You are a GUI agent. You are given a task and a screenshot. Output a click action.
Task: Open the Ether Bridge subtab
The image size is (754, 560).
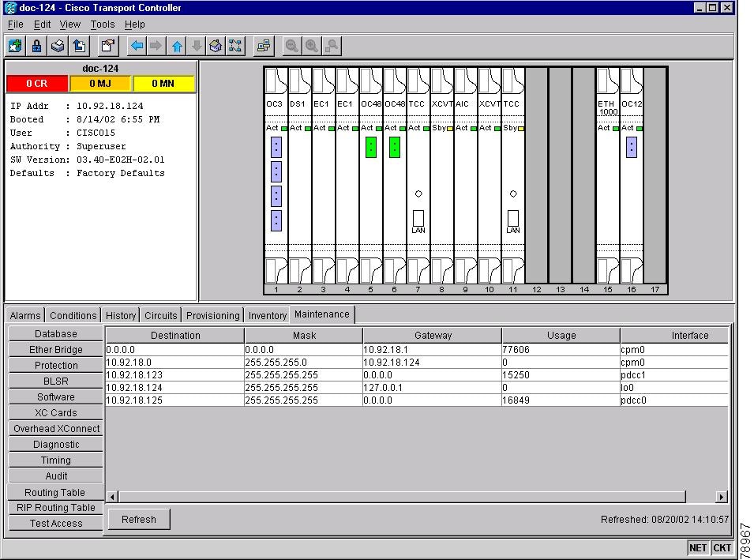(x=56, y=350)
